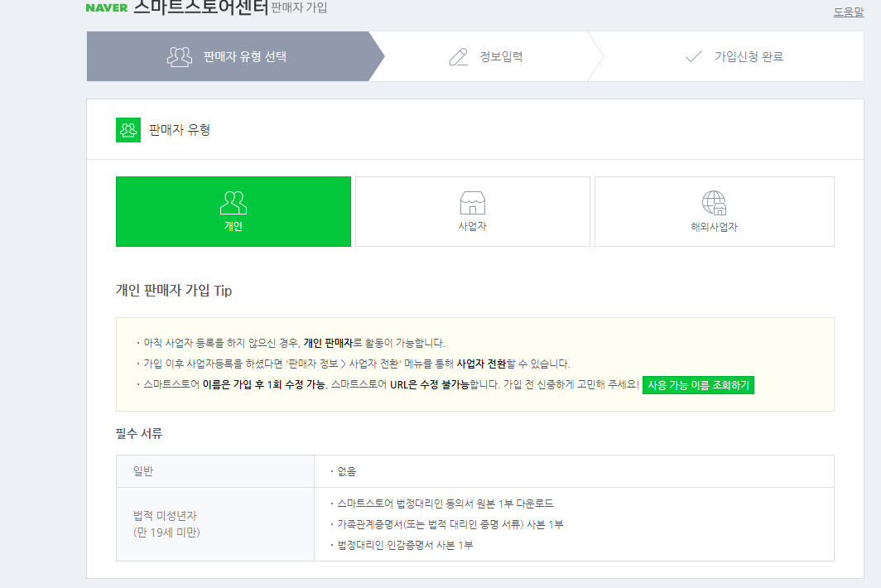Click the 법정대리인 인감증명서 사본 1부 line

(x=405, y=545)
